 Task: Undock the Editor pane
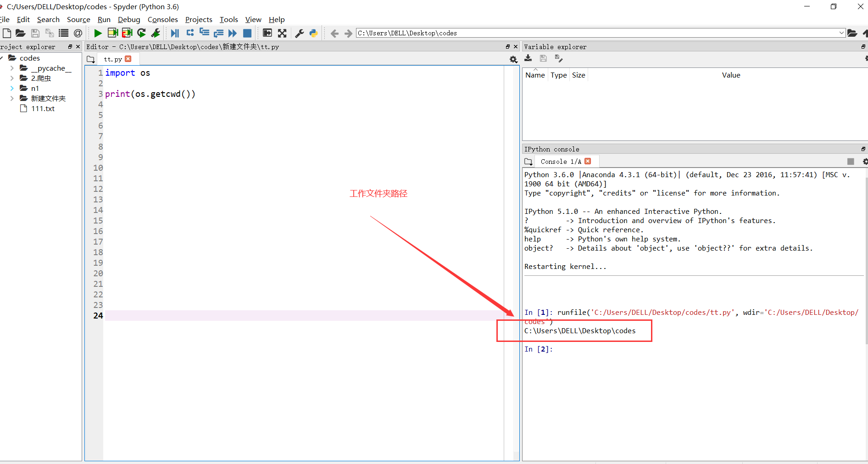(x=508, y=47)
